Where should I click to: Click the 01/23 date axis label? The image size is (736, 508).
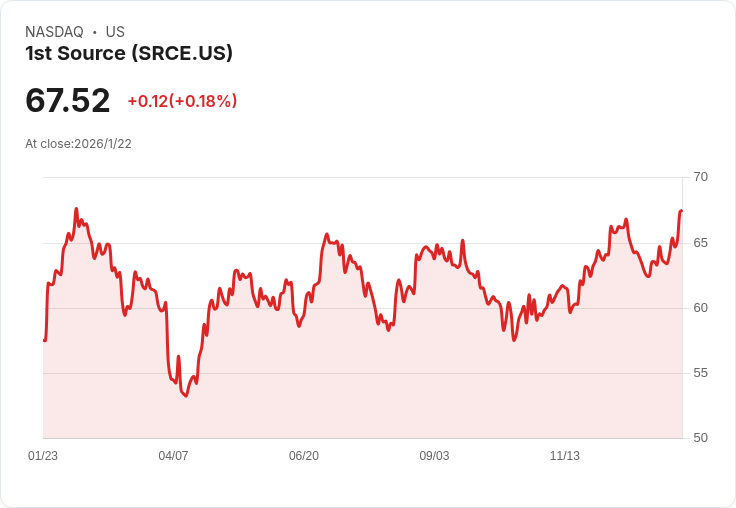(x=43, y=456)
